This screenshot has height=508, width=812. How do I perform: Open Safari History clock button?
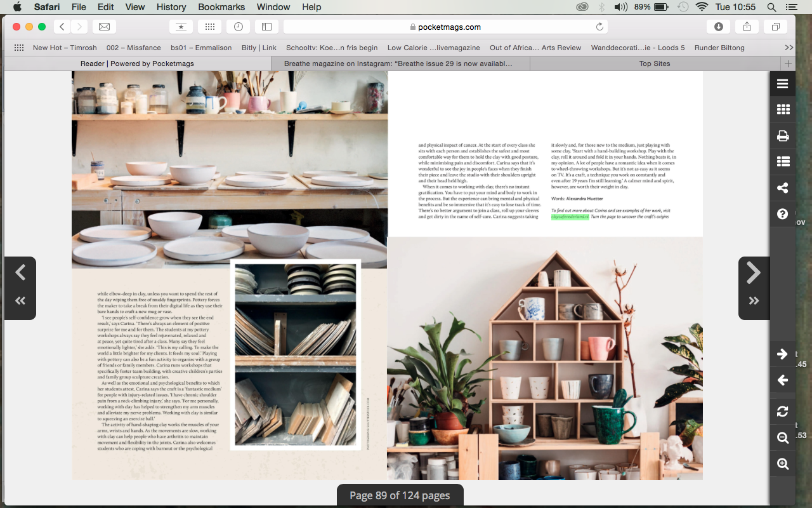pos(238,27)
